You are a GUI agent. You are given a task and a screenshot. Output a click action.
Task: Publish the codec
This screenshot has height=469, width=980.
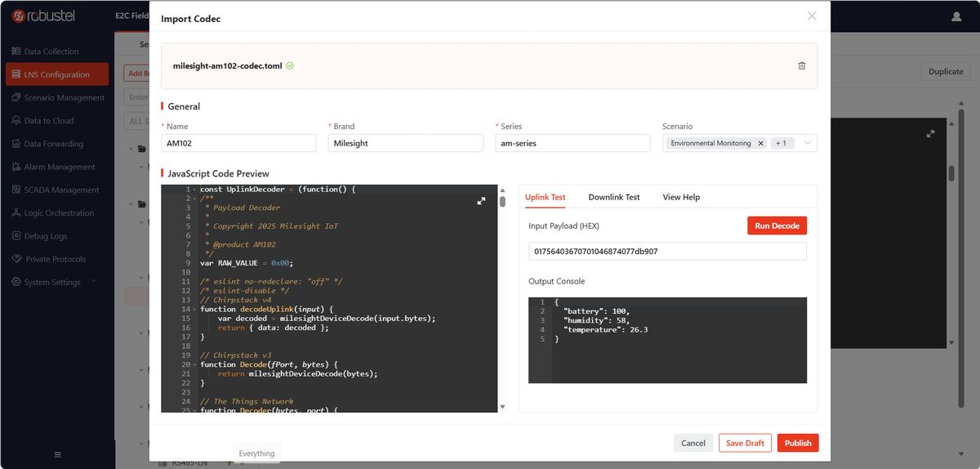point(798,443)
